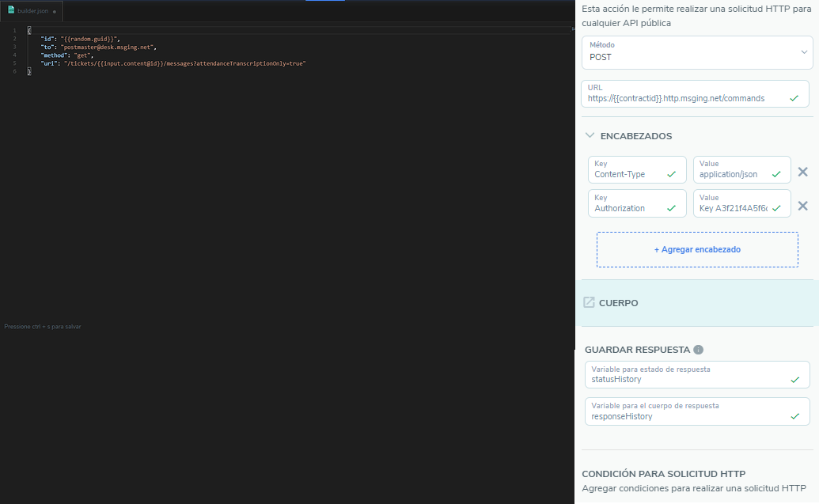Click the checkmark in Authorization value field
Screen dimensions: 819x504
click(776, 208)
